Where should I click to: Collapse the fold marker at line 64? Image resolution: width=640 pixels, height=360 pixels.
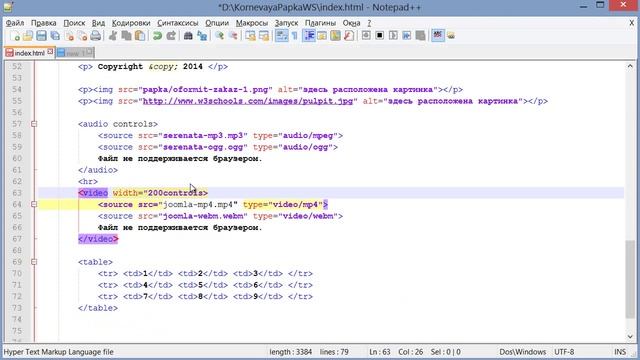[34, 204]
